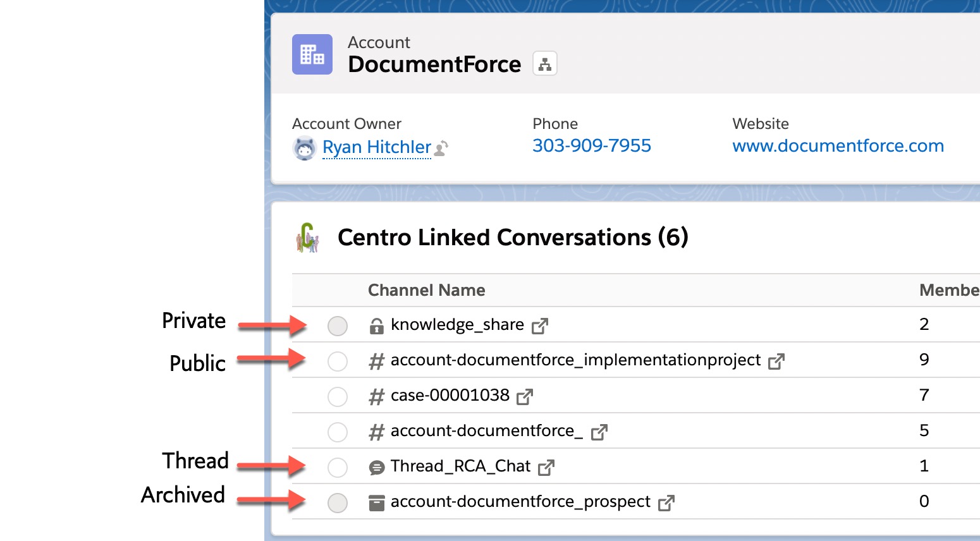Click the Account Owner field label
980x541 pixels.
pos(346,124)
